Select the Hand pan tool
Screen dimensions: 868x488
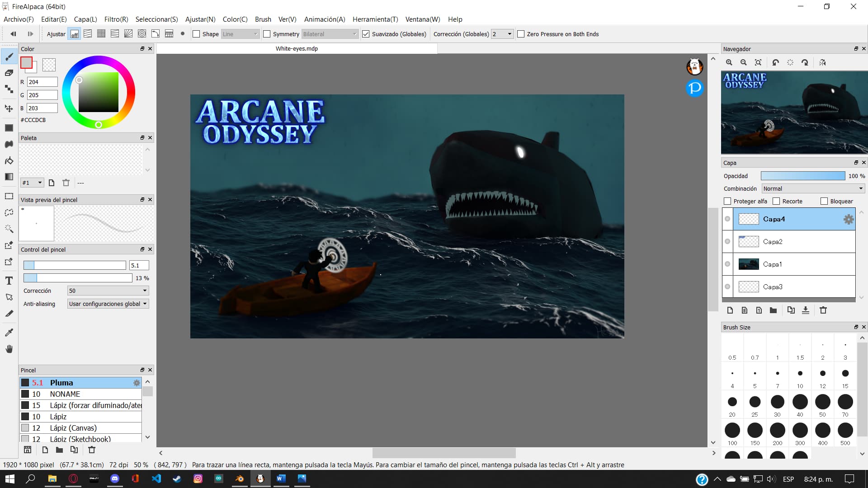coord(9,349)
